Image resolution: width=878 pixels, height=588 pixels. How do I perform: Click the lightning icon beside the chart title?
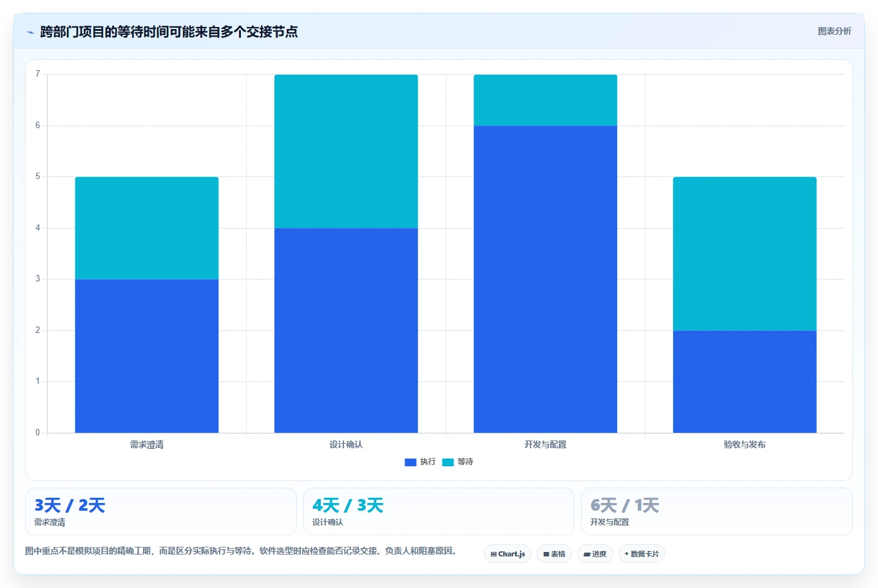[x=30, y=32]
